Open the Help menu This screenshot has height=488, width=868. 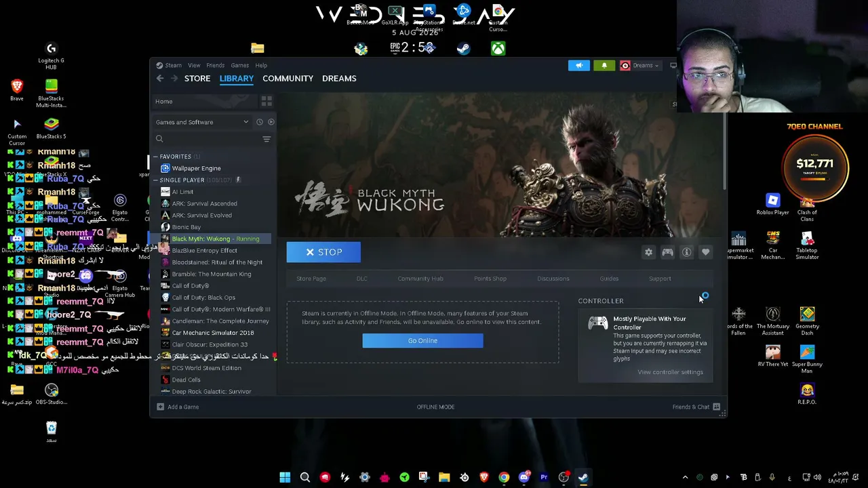[x=261, y=66]
